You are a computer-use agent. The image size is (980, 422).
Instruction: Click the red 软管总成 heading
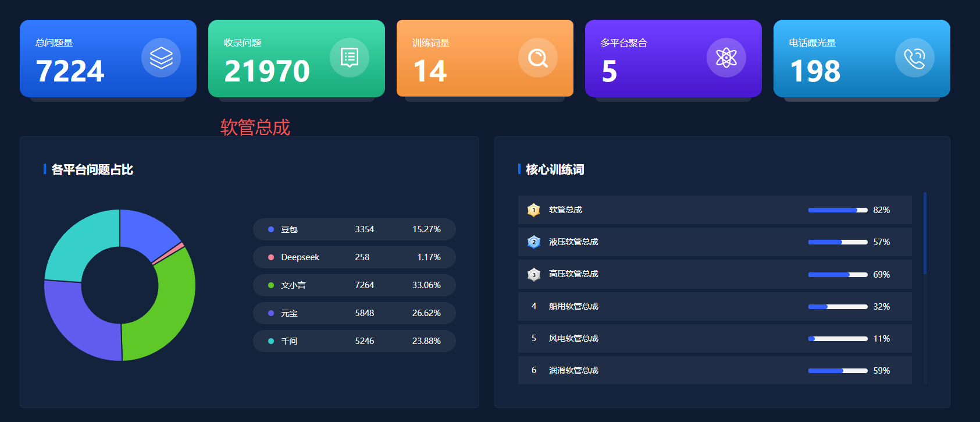(x=255, y=127)
